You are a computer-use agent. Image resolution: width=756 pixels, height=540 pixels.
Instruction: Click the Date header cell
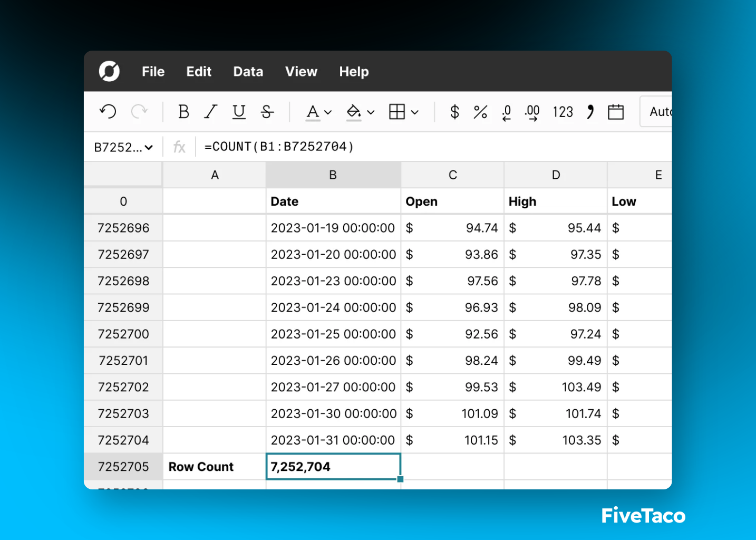(333, 201)
